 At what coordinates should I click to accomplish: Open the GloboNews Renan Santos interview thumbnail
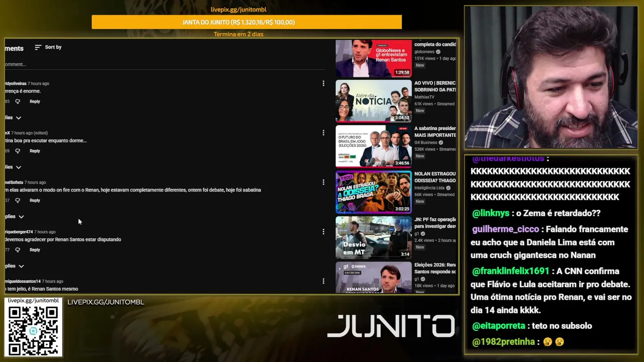[x=373, y=59]
